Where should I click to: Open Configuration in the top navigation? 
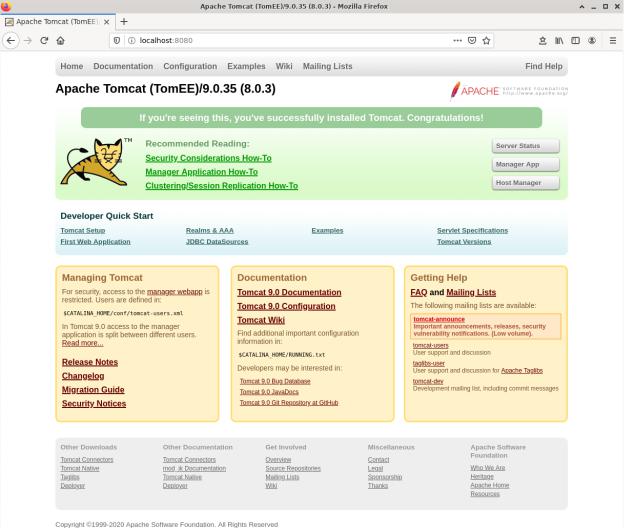[190, 66]
